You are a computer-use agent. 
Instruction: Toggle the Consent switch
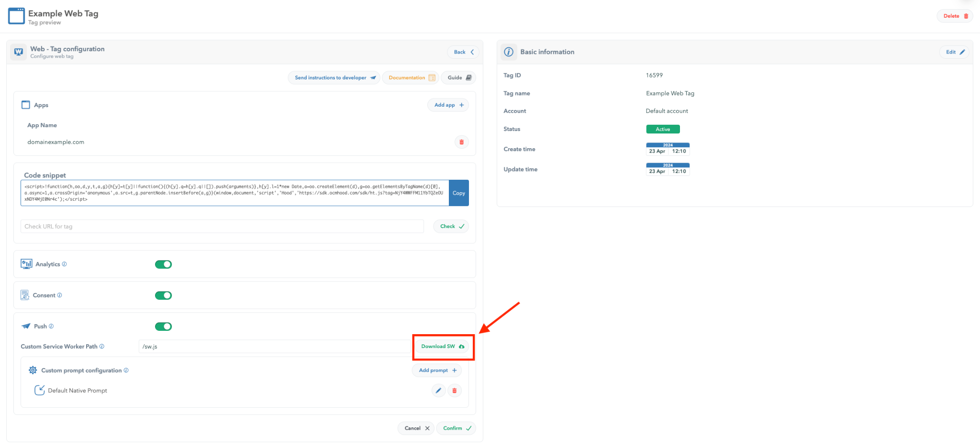(x=163, y=295)
